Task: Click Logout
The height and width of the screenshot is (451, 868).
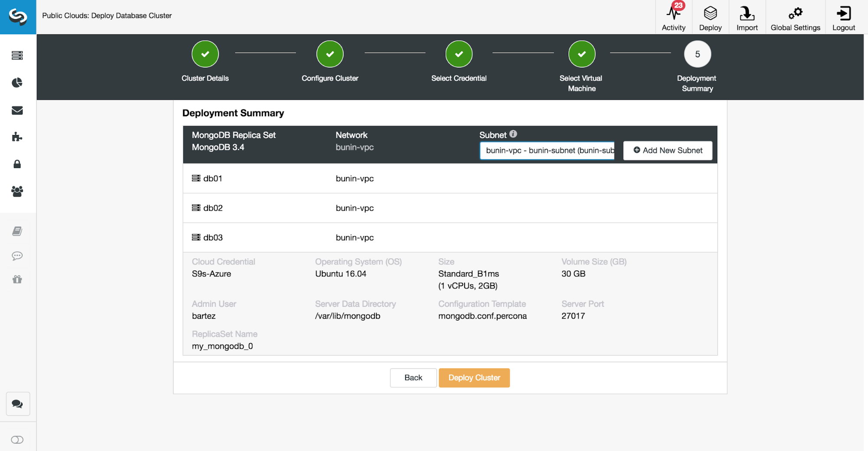Action: pyautogui.click(x=844, y=17)
